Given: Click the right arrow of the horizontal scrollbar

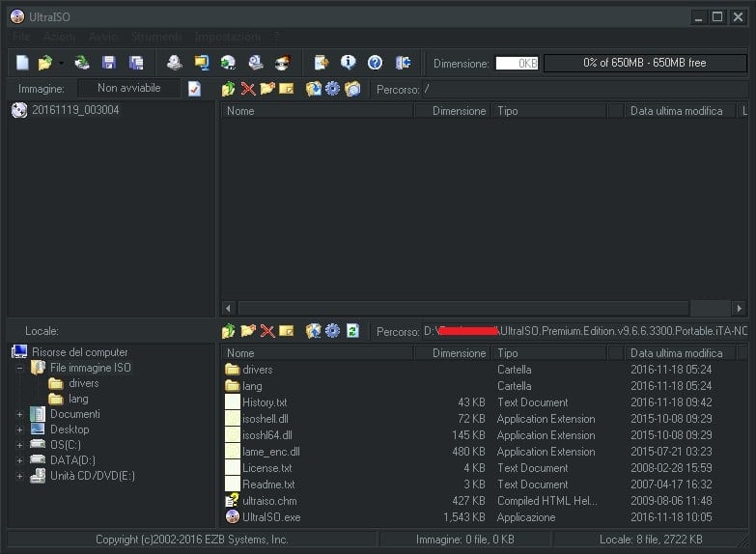Looking at the screenshot, I should [739, 308].
